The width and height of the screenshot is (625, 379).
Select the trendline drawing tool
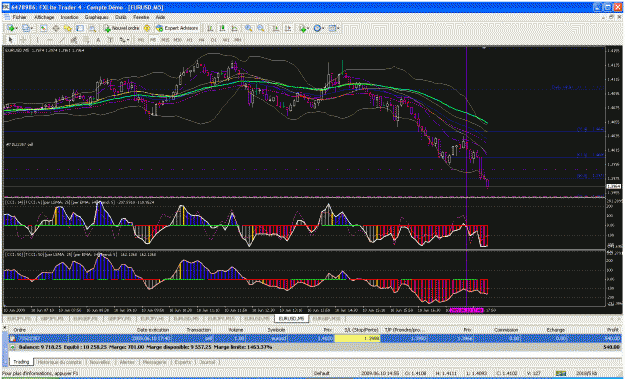[x=62, y=40]
